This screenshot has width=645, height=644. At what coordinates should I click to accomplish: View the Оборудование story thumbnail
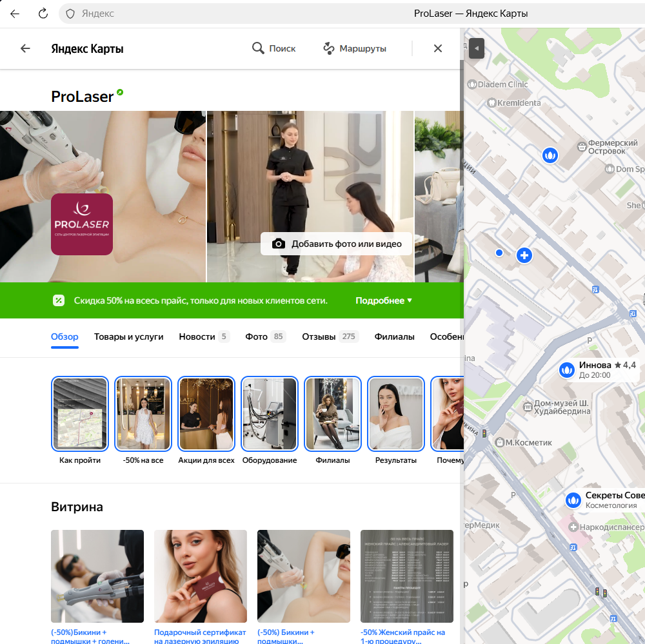270,413
